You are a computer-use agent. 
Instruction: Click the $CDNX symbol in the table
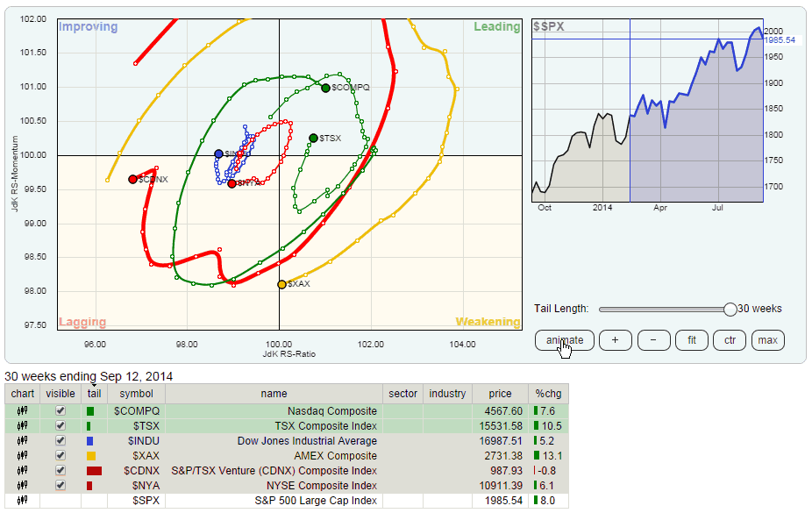tap(141, 471)
